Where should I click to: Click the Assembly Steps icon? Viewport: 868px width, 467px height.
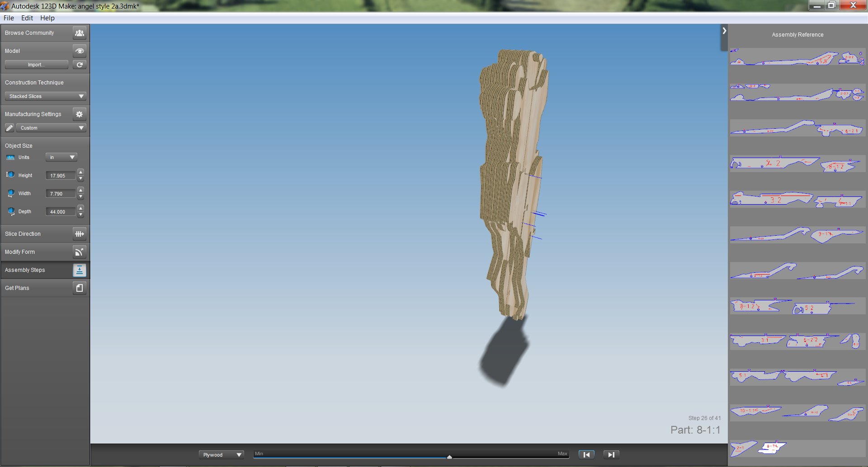(80, 270)
